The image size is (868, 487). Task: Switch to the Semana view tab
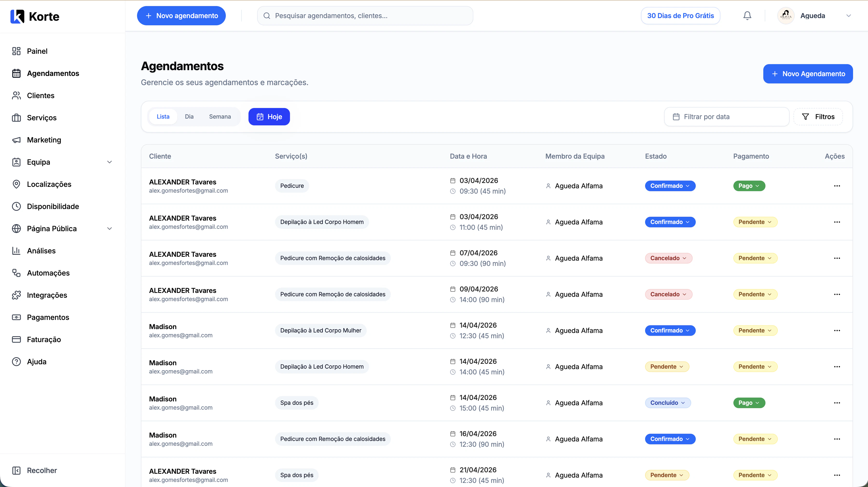[220, 116]
